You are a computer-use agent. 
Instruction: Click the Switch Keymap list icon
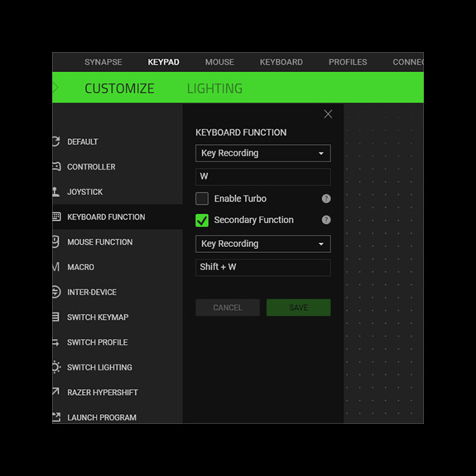pyautogui.click(x=56, y=317)
